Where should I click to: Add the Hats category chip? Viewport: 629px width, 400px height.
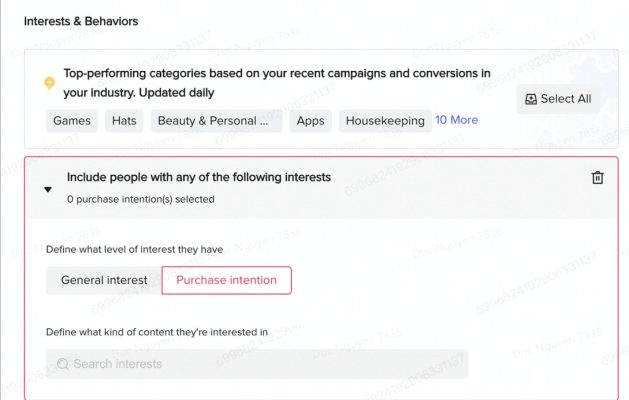coord(124,121)
